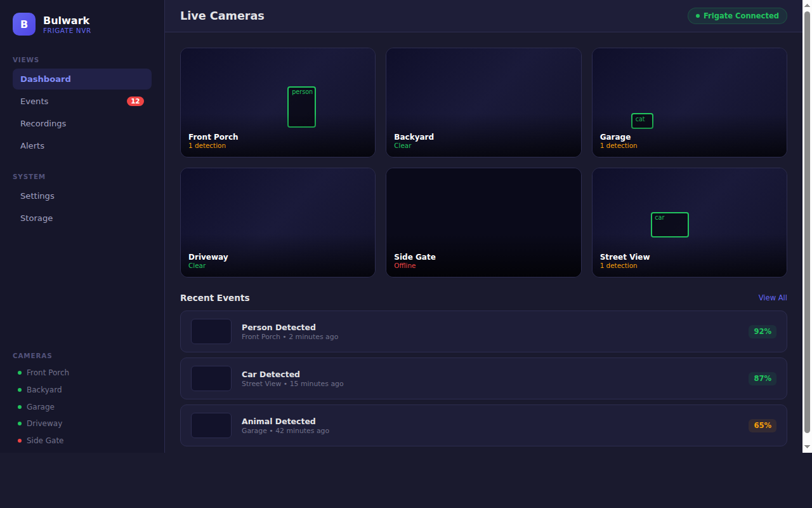Select Front Porch in the cameras list
This screenshot has width=812, height=508.
tap(48, 373)
